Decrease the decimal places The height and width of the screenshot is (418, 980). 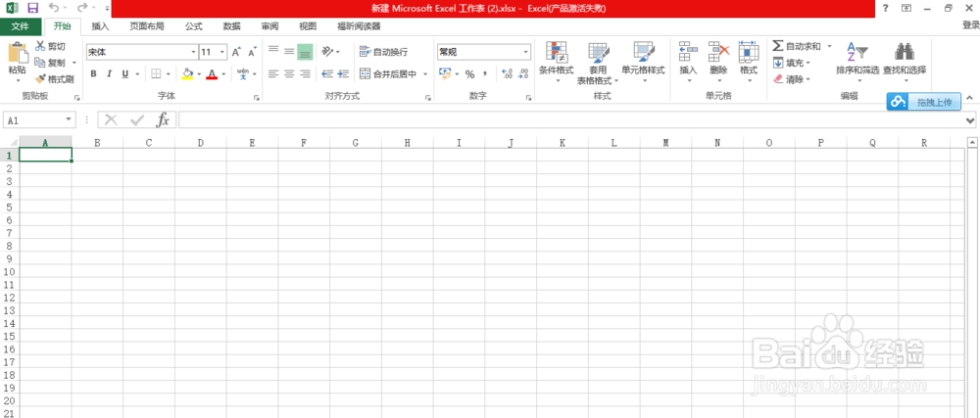pos(523,74)
